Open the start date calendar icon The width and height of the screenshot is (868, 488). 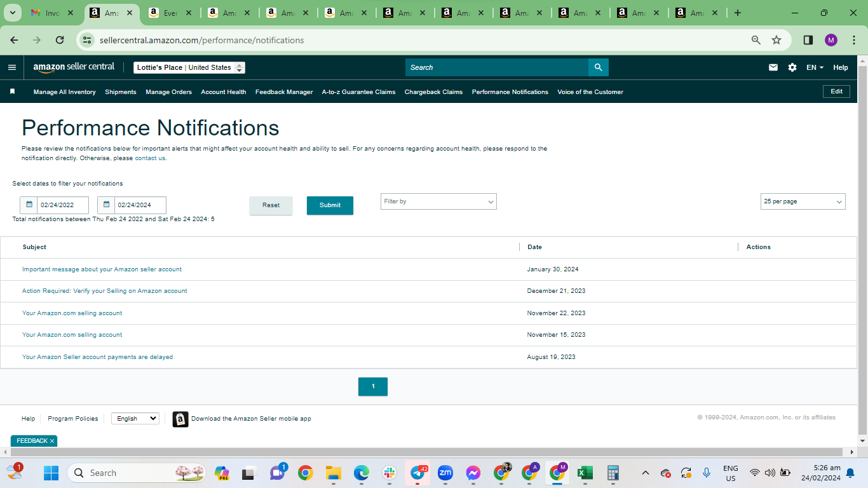(29, 205)
